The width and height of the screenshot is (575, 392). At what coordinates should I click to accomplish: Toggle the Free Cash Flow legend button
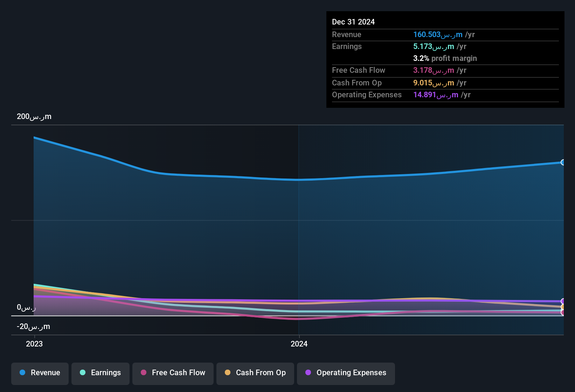[x=173, y=374]
